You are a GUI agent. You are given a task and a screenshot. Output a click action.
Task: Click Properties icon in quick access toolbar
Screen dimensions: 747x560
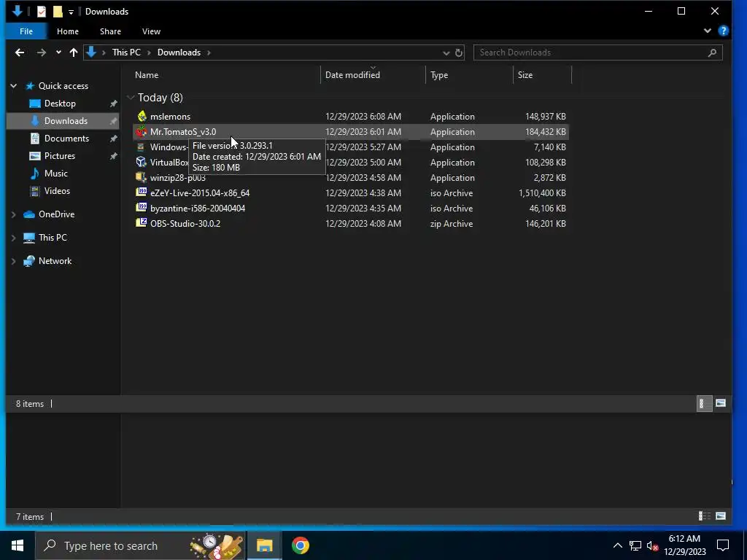click(x=42, y=12)
